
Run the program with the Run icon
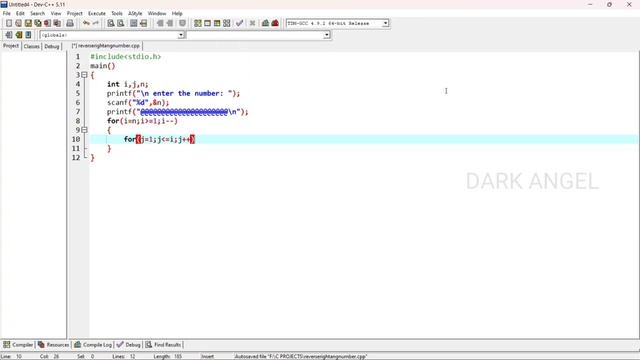(x=207, y=23)
